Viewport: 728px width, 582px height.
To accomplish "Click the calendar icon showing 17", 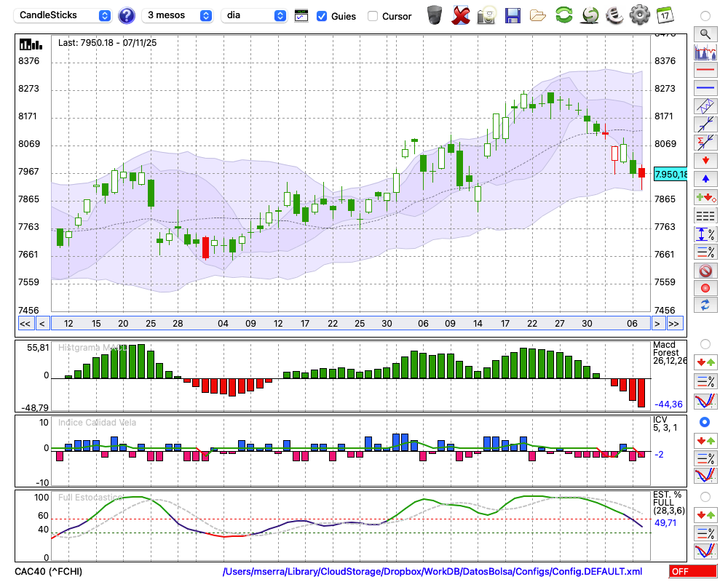I will (x=665, y=15).
